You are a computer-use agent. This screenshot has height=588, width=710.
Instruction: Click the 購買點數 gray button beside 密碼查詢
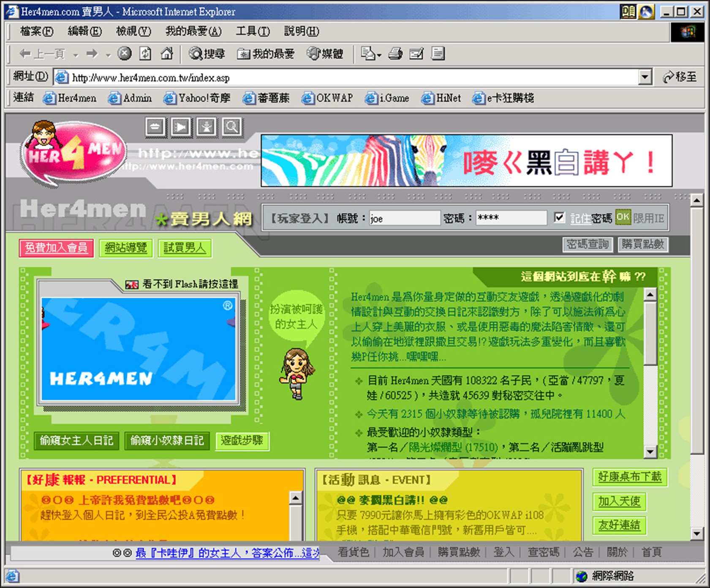coord(643,244)
